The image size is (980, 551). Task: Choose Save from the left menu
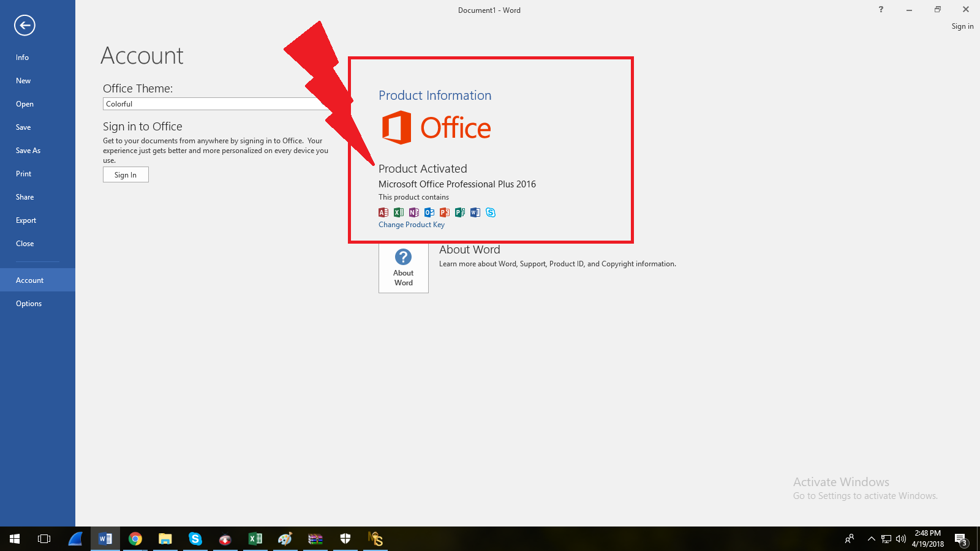coord(37,127)
